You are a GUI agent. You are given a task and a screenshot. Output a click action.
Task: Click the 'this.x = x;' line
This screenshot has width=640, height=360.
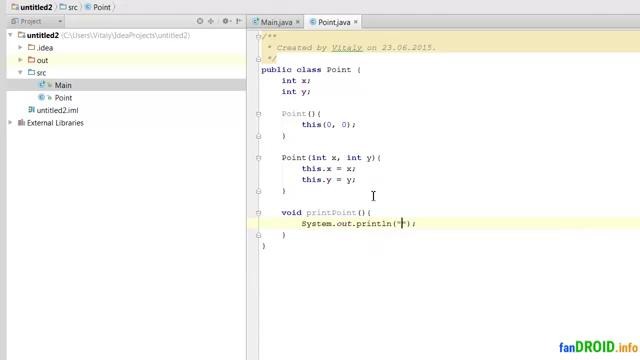coord(329,169)
